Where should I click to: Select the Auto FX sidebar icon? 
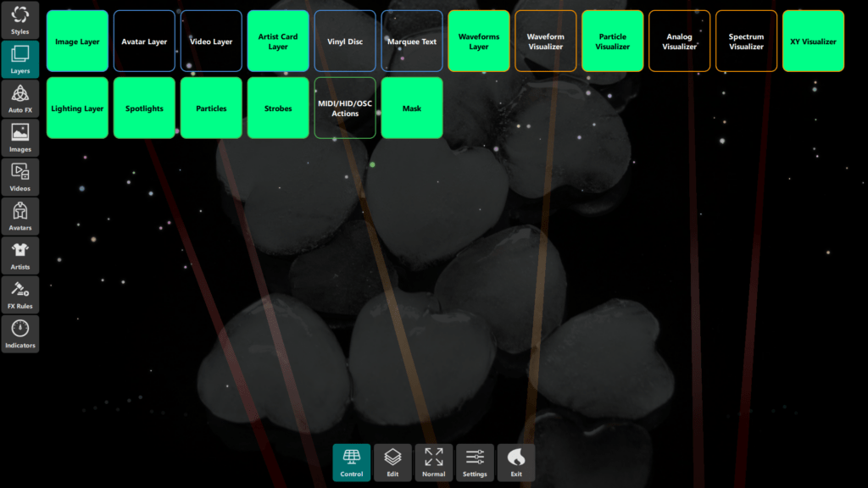pyautogui.click(x=19, y=98)
